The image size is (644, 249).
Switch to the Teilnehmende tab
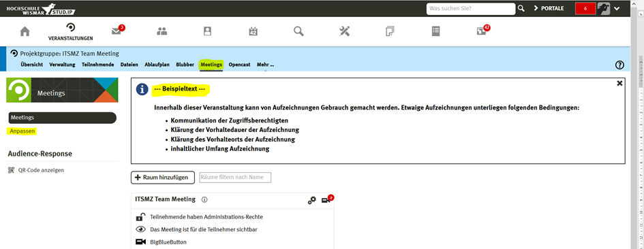pyautogui.click(x=97, y=65)
